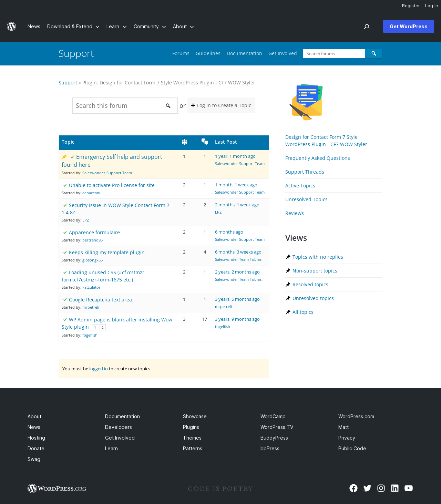Viewport: 441px width, 504px height.
Task: Open WP Admin page is blank topic
Action: (117, 323)
